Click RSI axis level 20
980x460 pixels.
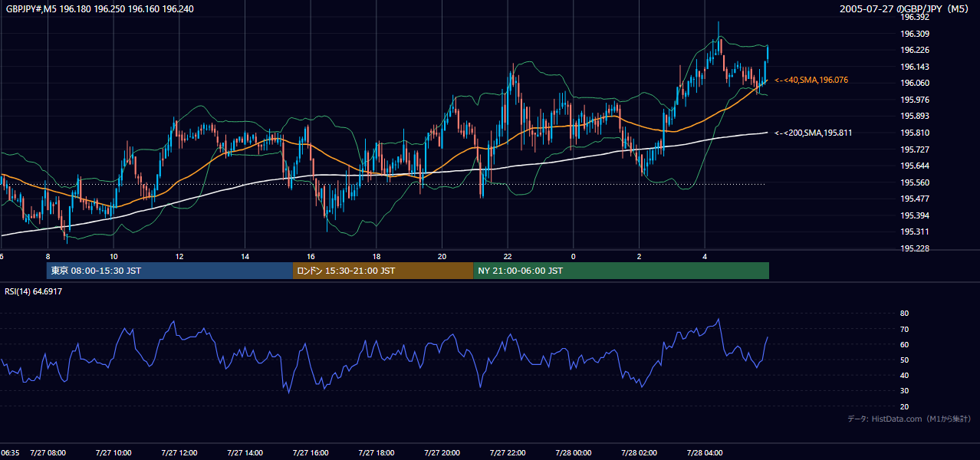(x=904, y=406)
